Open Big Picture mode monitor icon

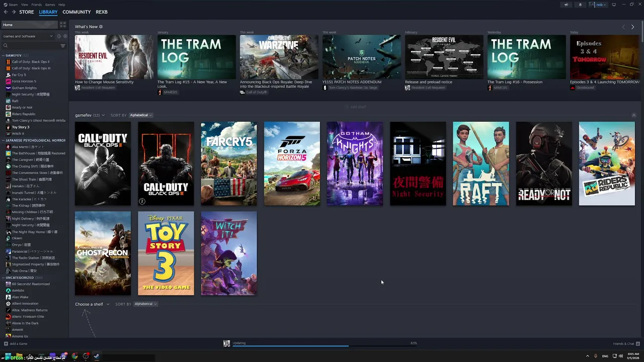tap(614, 5)
